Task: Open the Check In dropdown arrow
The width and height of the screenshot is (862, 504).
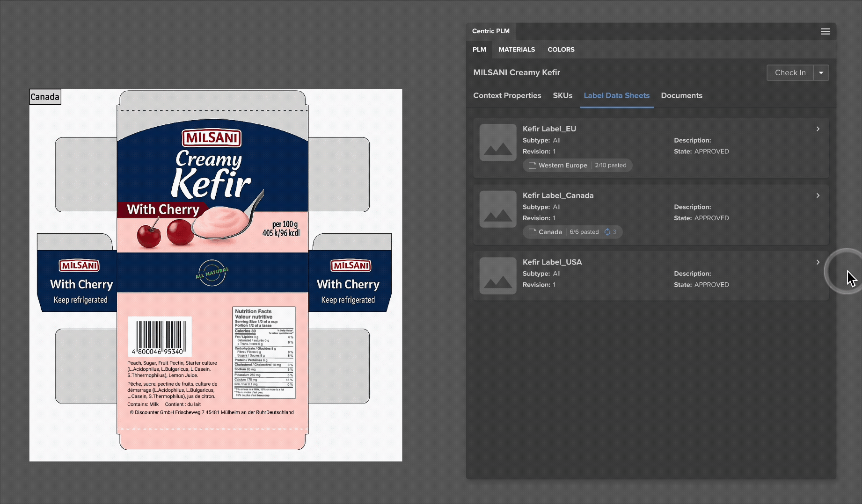Action: (x=821, y=72)
